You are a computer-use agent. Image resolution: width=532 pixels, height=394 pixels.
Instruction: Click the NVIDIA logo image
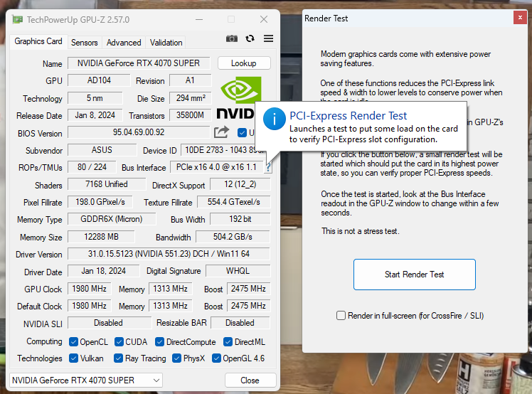(x=240, y=98)
